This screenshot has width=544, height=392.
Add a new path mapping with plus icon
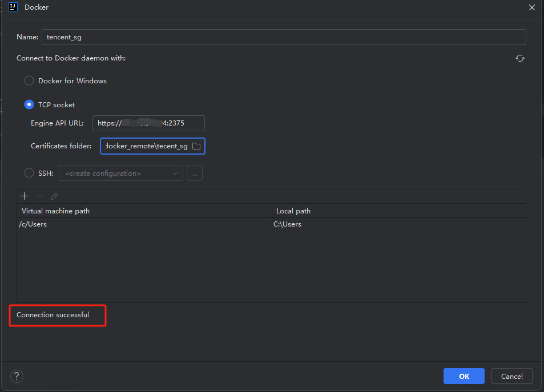coord(25,196)
